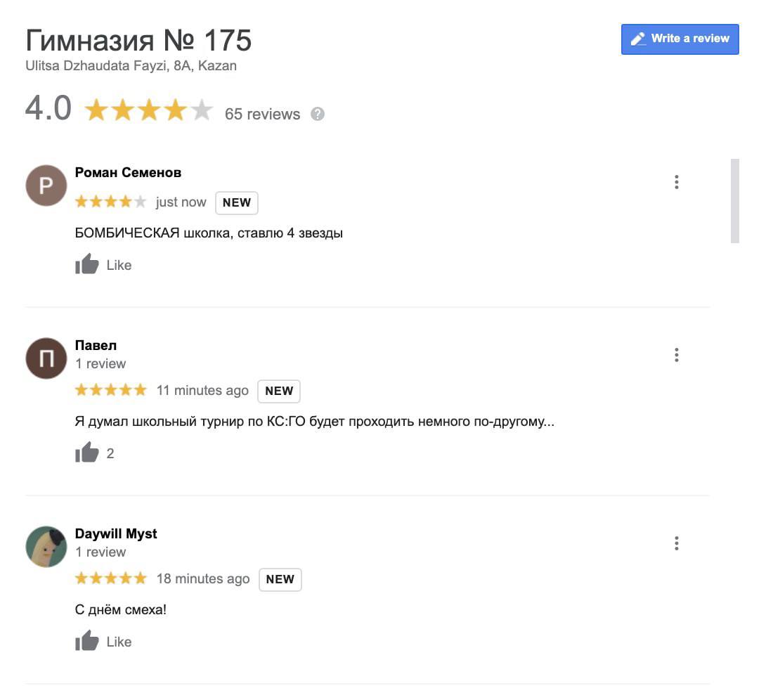Open Daywill Myst's profile picture
773x700 pixels.
tap(46, 547)
